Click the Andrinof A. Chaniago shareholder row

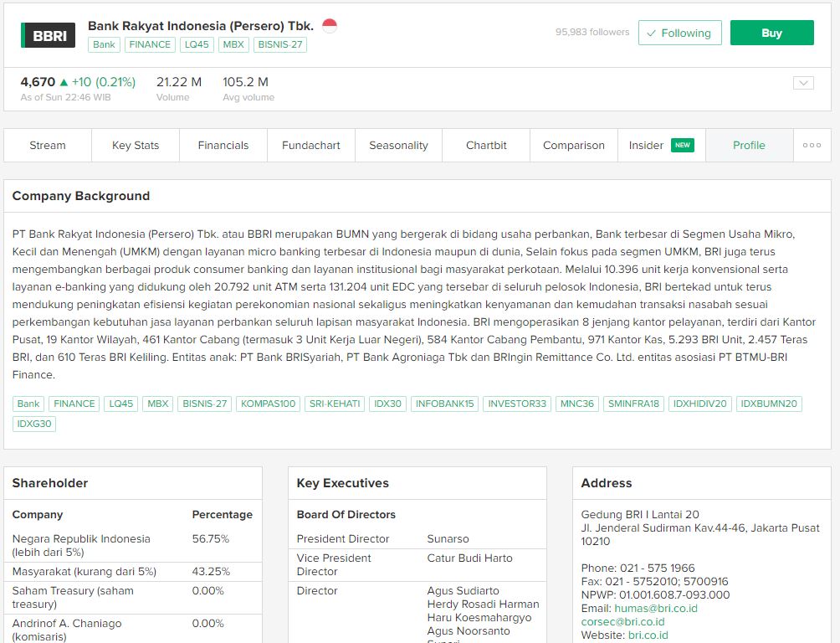[x=133, y=630]
